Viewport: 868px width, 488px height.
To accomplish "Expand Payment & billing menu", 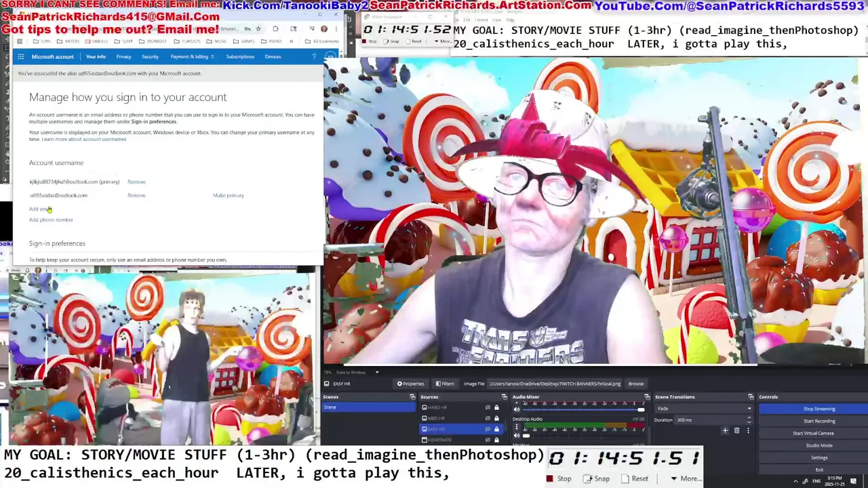I will click(x=192, y=56).
